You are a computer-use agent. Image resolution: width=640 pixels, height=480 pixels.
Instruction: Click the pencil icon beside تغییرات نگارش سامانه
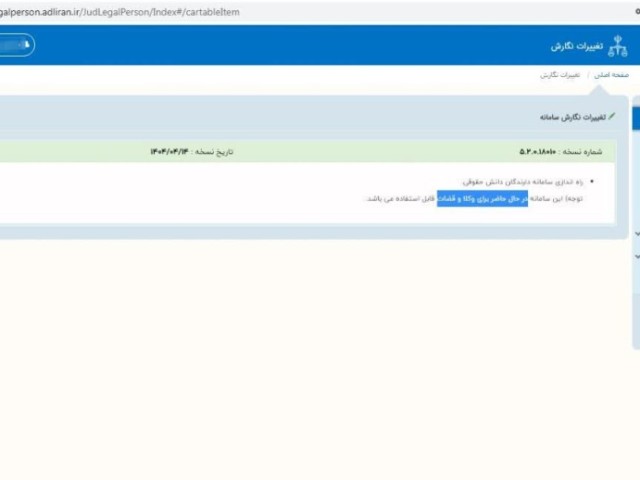[612, 117]
